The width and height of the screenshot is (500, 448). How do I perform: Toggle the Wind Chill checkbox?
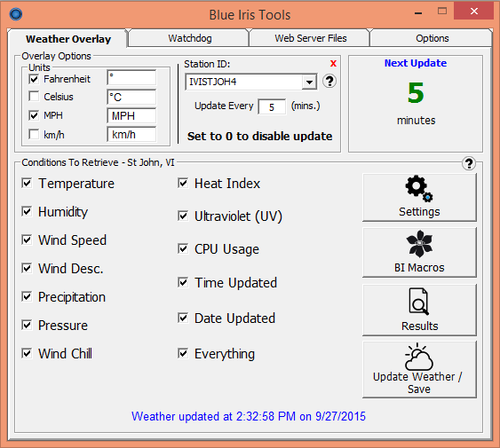pyautogui.click(x=27, y=353)
